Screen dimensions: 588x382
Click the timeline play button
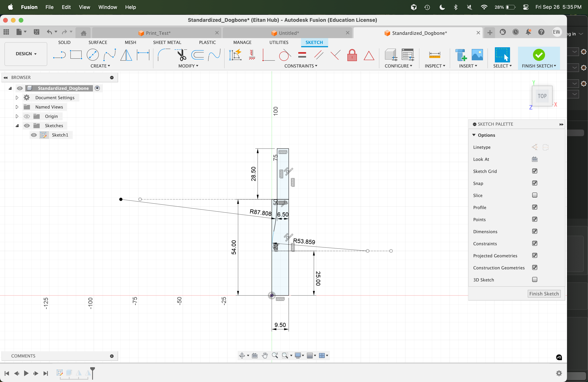(x=26, y=373)
